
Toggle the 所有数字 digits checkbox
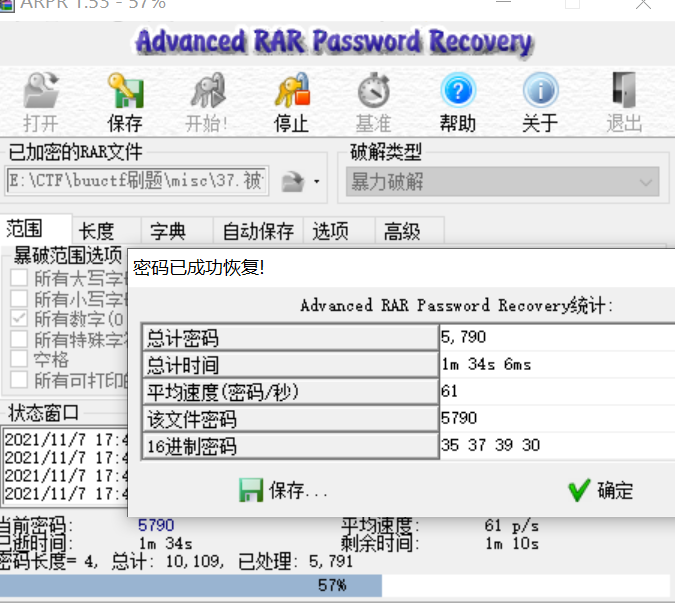click(19, 319)
